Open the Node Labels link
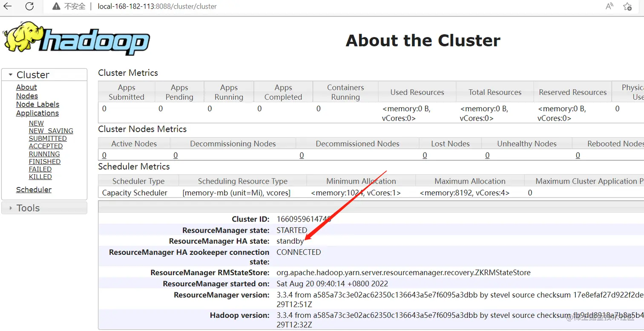The image size is (644, 331). pyautogui.click(x=37, y=105)
